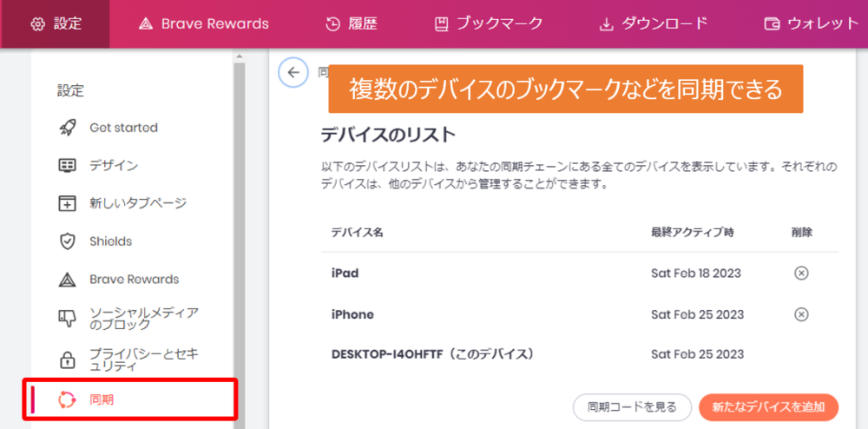Open Shields settings section
This screenshot has width=868, height=429.
point(111,241)
